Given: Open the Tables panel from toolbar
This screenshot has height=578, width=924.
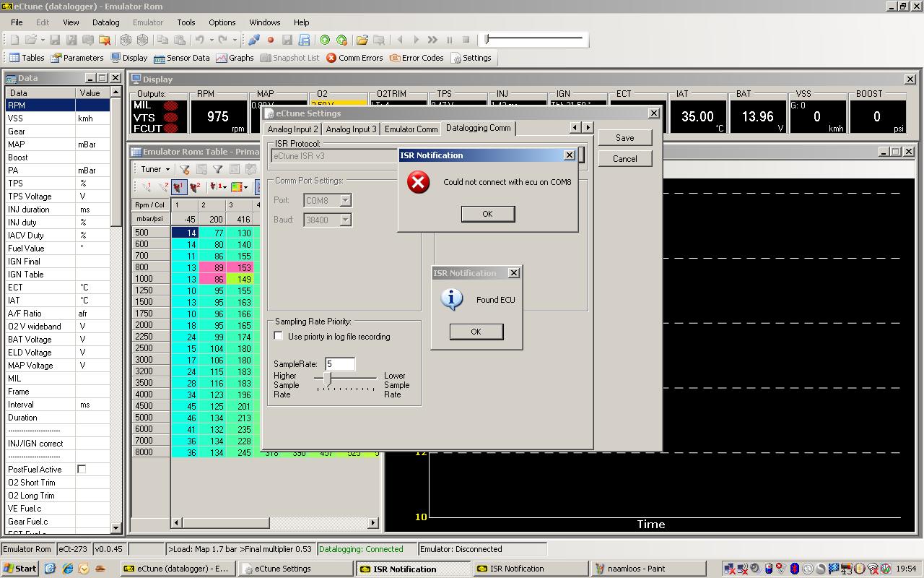Looking at the screenshot, I should pyautogui.click(x=27, y=58).
